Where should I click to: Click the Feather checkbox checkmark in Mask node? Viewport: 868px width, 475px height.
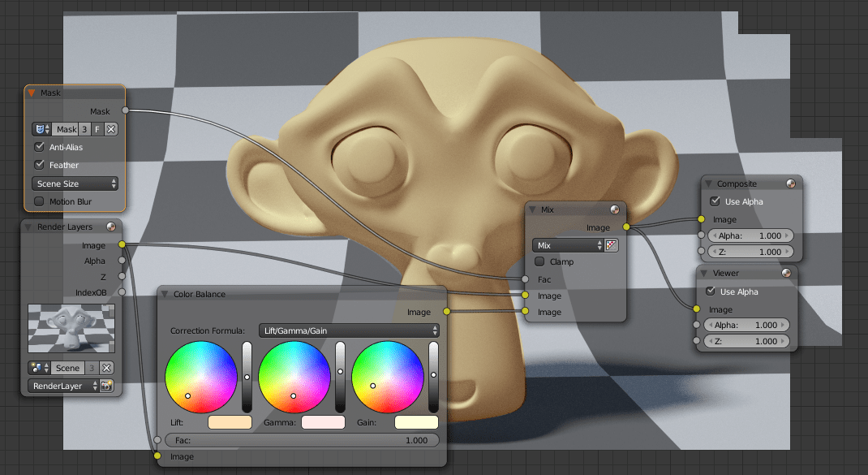39,165
